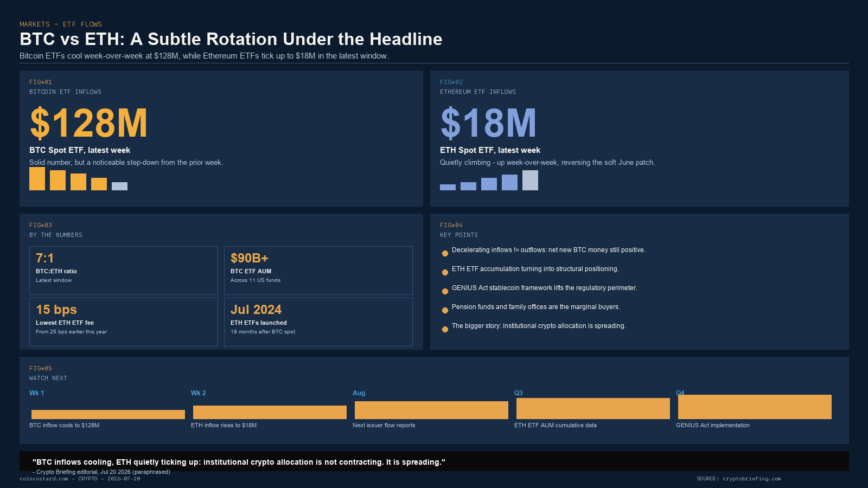Select the tallest pale bar in ETH mini chart
Image resolution: width=868 pixels, height=488 pixels.
click(x=530, y=180)
